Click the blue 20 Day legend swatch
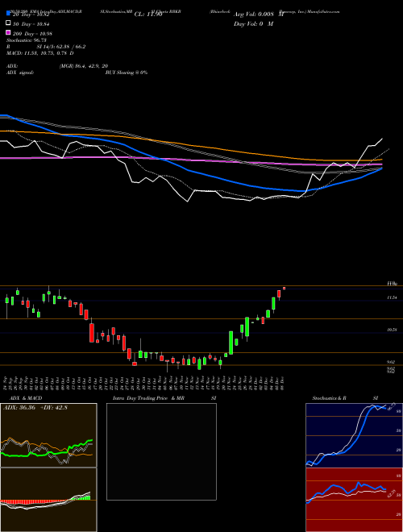This screenshot has width=403, height=532. pos(8,14)
